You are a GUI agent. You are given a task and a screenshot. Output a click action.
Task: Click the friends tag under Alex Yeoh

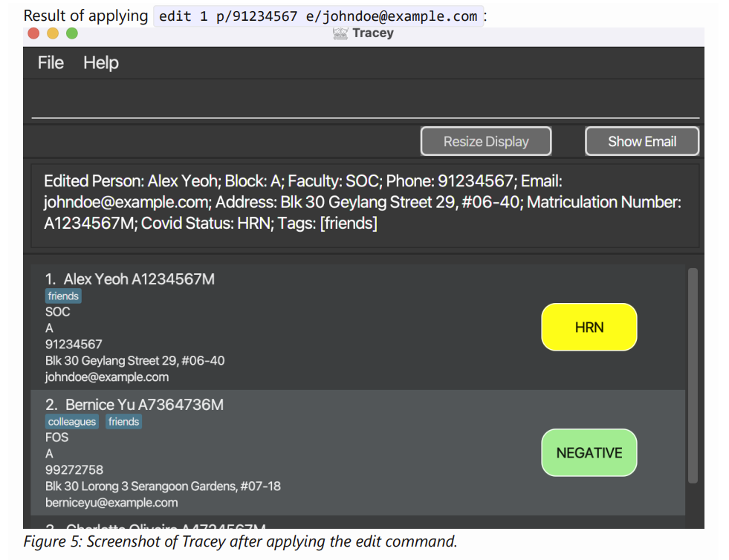pos(63,296)
